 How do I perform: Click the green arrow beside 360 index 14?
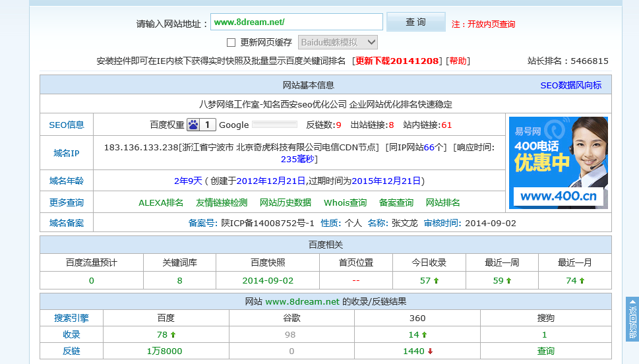424,335
